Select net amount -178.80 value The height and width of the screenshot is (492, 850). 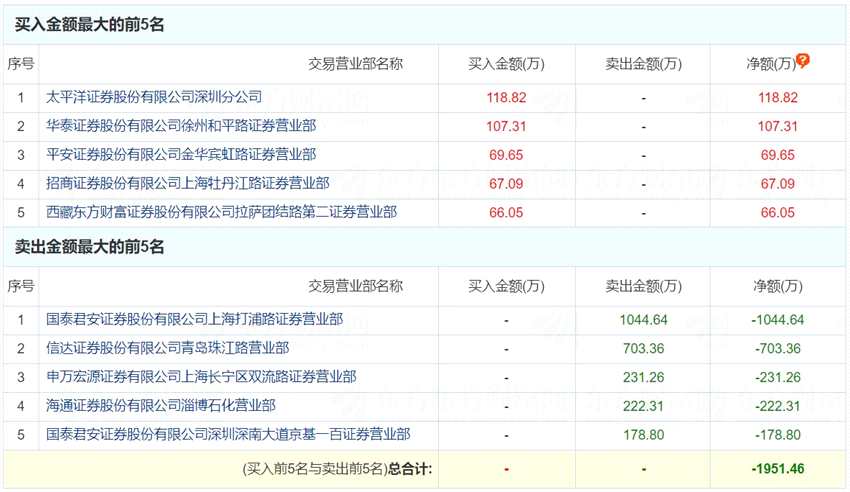[x=778, y=435]
